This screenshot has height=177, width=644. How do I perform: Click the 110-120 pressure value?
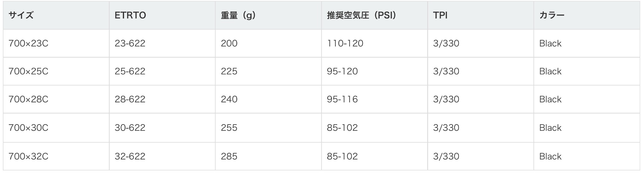point(345,43)
